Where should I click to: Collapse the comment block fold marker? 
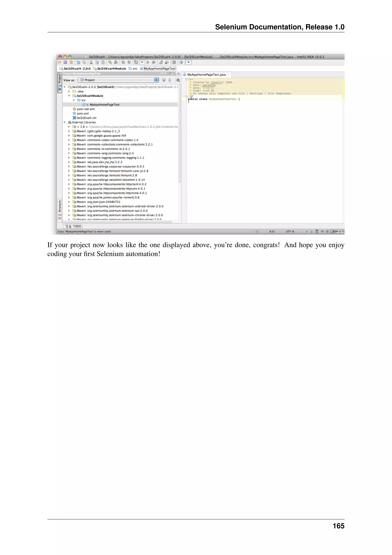tap(186, 80)
